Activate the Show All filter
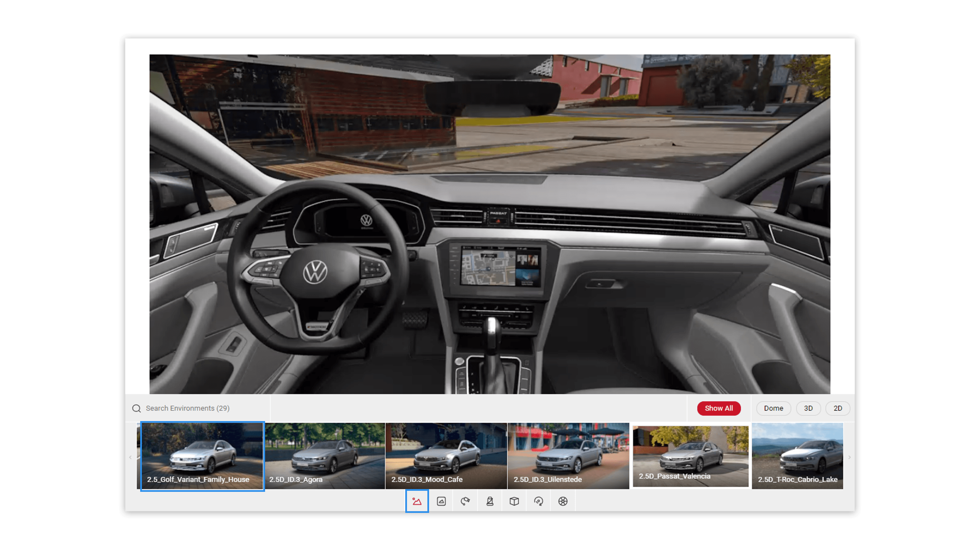The image size is (980, 551). tap(719, 408)
